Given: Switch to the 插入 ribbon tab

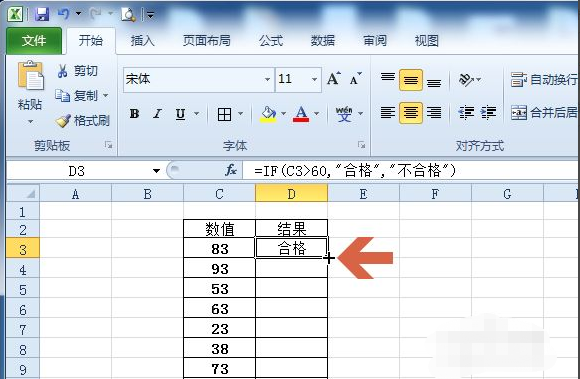Looking at the screenshot, I should (x=142, y=40).
